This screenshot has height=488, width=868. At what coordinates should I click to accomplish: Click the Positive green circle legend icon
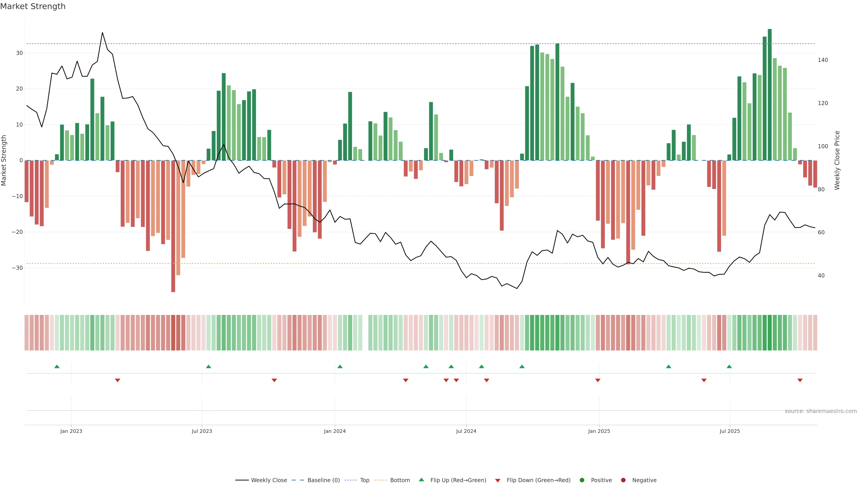[582, 480]
